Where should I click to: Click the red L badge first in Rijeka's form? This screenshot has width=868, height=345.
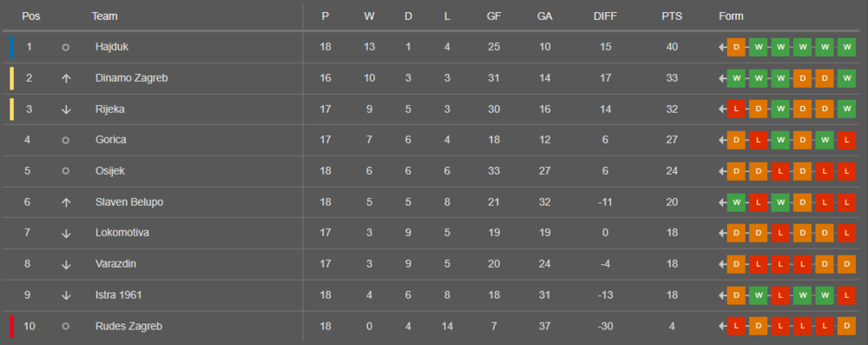[736, 109]
